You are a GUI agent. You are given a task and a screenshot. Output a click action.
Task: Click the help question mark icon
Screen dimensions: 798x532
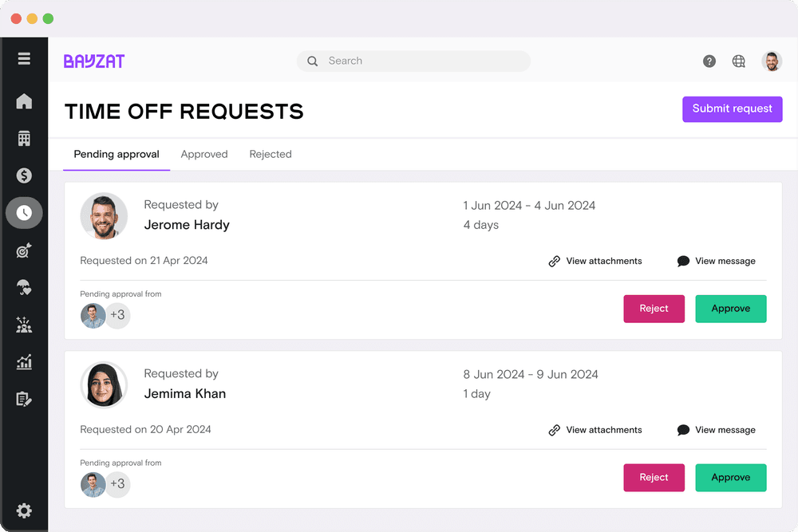pyautogui.click(x=709, y=61)
